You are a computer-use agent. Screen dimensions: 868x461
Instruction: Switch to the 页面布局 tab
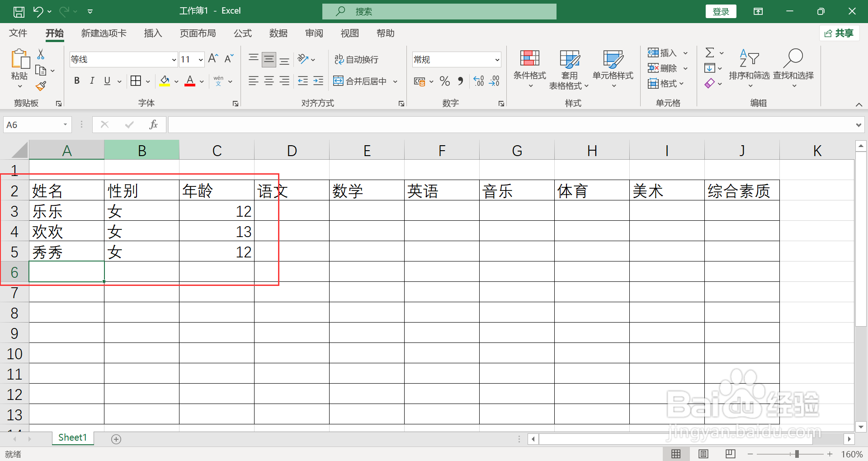(198, 33)
